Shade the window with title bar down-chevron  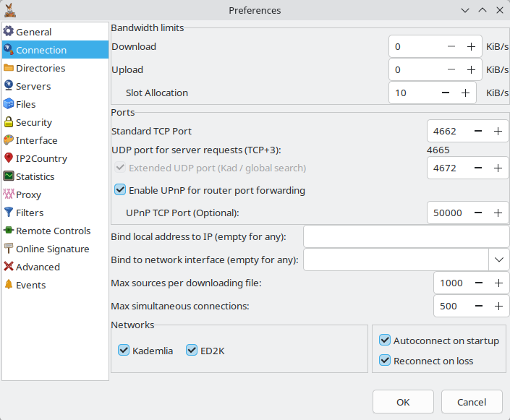tap(465, 10)
